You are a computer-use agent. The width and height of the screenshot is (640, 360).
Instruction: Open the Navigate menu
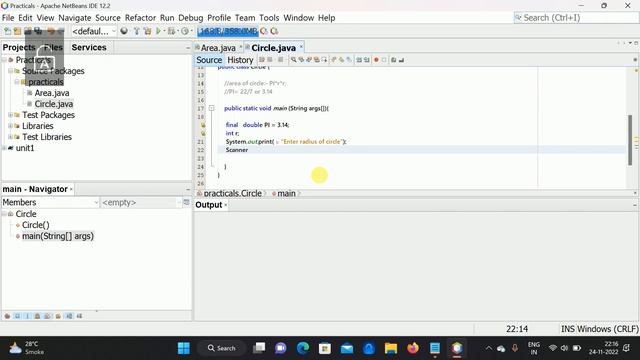(75, 18)
